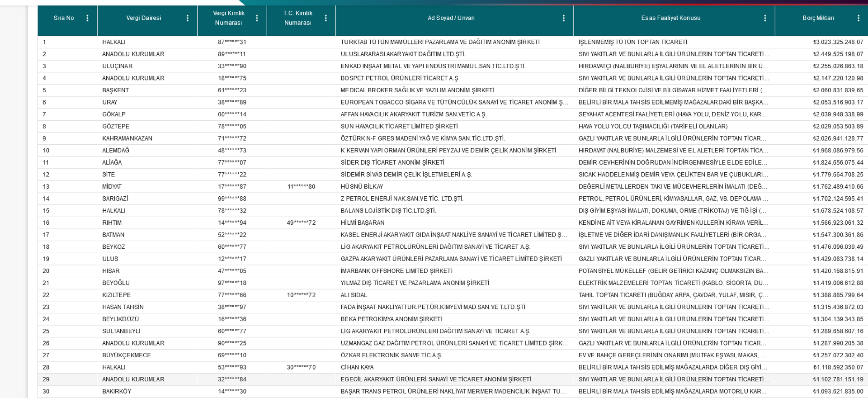Viewport: 868px width, 398px height.
Task: Select the MİDYAT tax office cell
Action: pyautogui.click(x=147, y=187)
